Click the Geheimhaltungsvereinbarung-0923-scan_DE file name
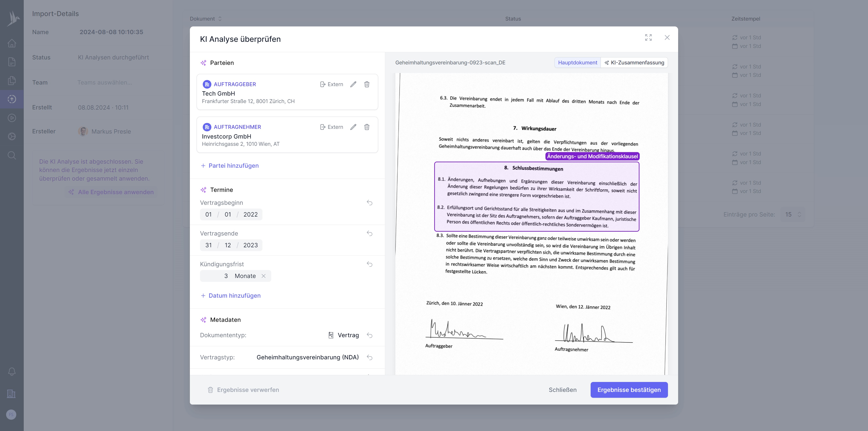 coord(450,63)
